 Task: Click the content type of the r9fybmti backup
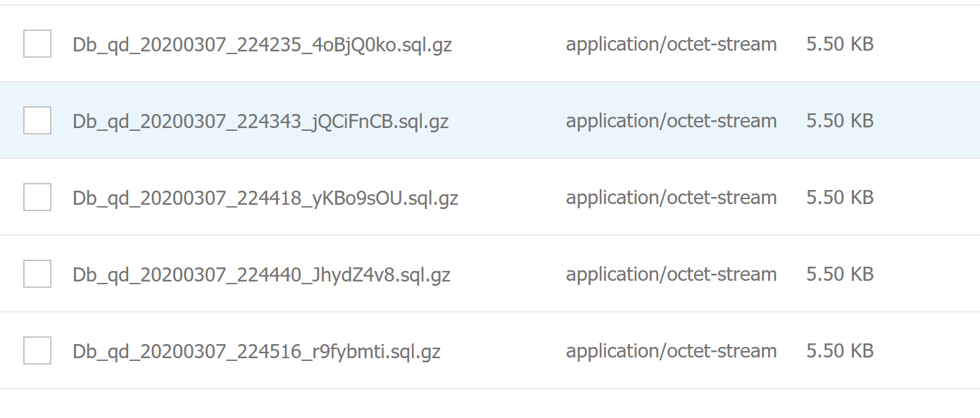(x=671, y=351)
